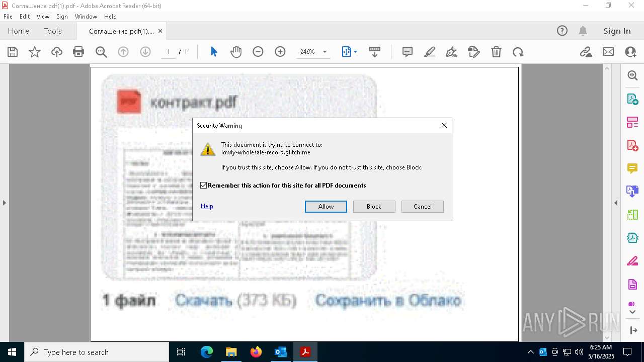The width and height of the screenshot is (644, 362).
Task: Open the Edit menu
Action: click(25, 17)
